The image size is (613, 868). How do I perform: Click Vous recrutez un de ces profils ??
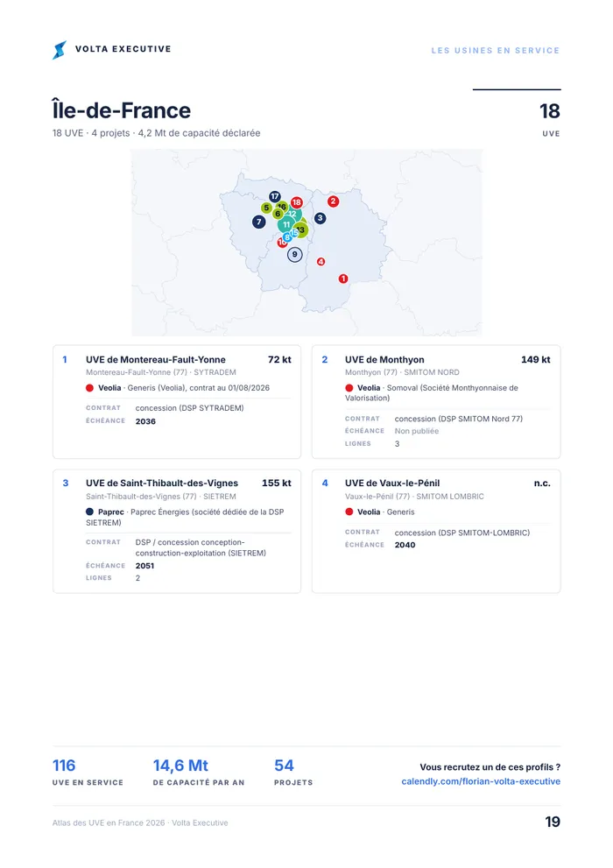click(490, 767)
